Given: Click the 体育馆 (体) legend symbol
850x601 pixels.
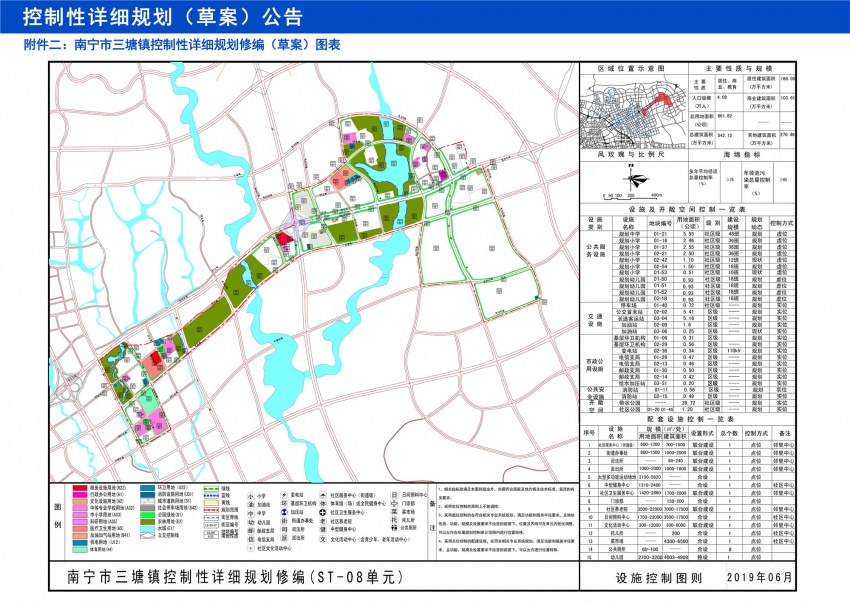Looking at the screenshot, I should pos(323,503).
